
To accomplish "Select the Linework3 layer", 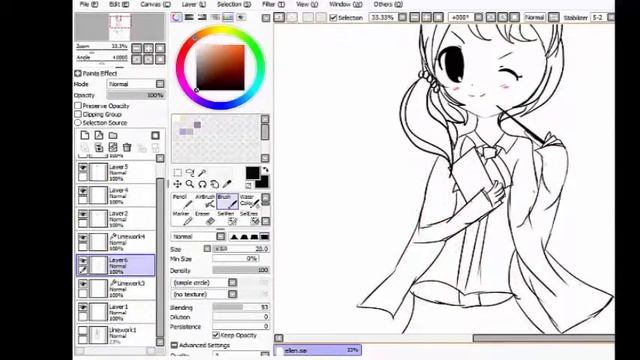I will click(116, 289).
